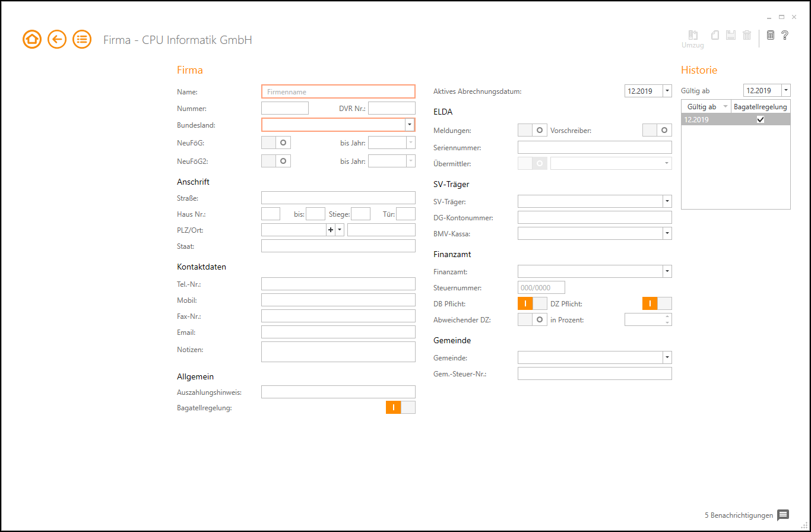Click the back arrow icon
Image resolution: width=811 pixels, height=532 pixels.
tap(57, 40)
